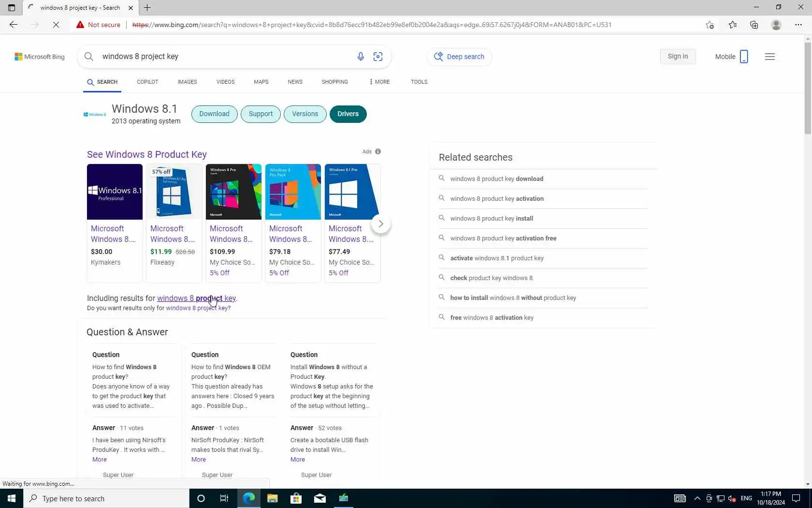
Task: Open the tab actions menu icon
Action: pos(12,8)
